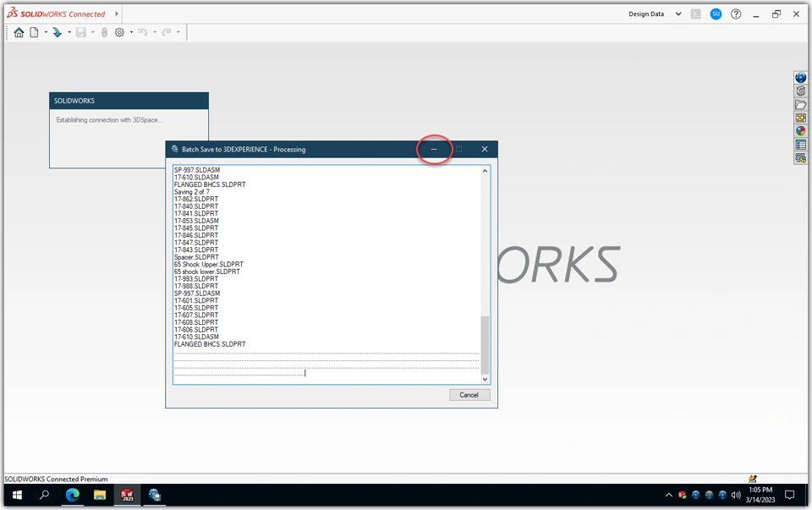Image resolution: width=812 pixels, height=510 pixels.
Task: Switch to SOLIDWORKS 2023 taskbar icon
Action: click(127, 496)
